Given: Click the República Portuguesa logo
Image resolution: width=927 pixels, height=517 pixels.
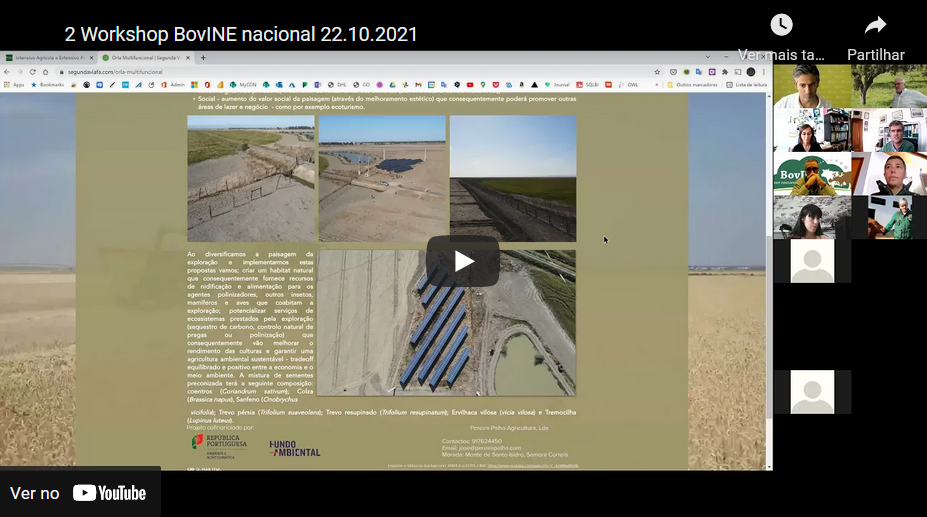Looking at the screenshot, I should (x=219, y=445).
